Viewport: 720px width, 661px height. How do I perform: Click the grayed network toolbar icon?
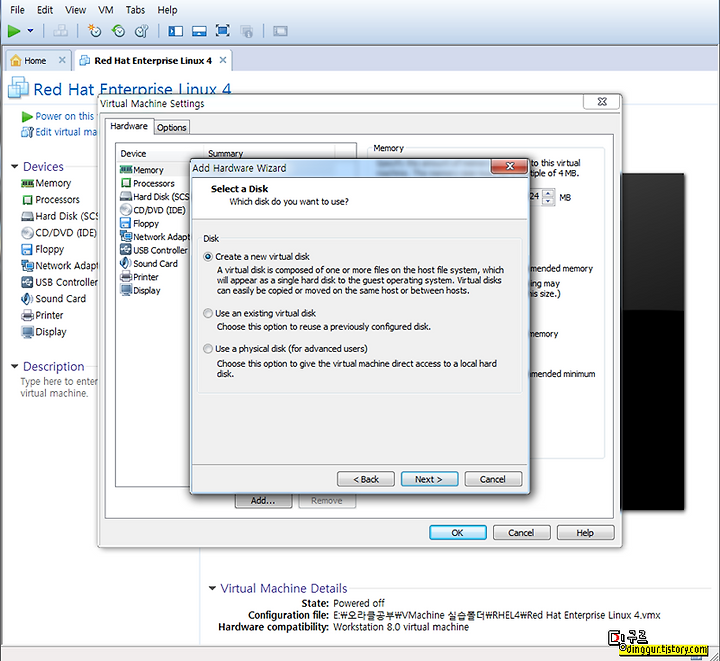(60, 31)
